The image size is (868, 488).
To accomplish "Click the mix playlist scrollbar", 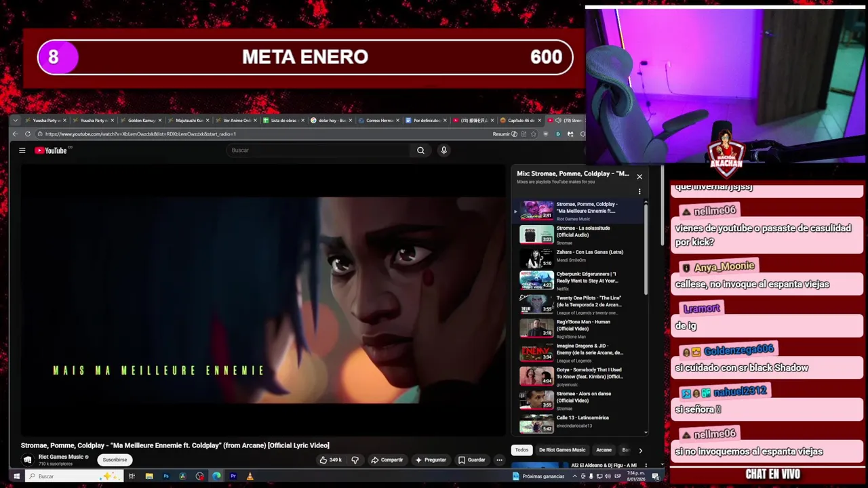I will click(x=646, y=251).
